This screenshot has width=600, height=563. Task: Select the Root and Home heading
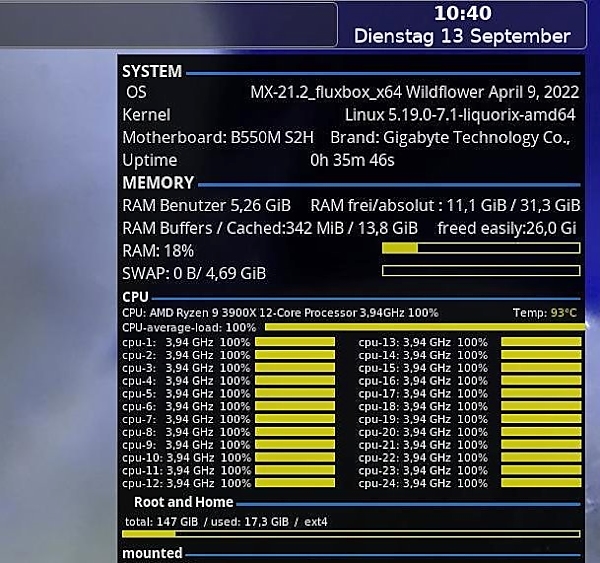pos(183,502)
